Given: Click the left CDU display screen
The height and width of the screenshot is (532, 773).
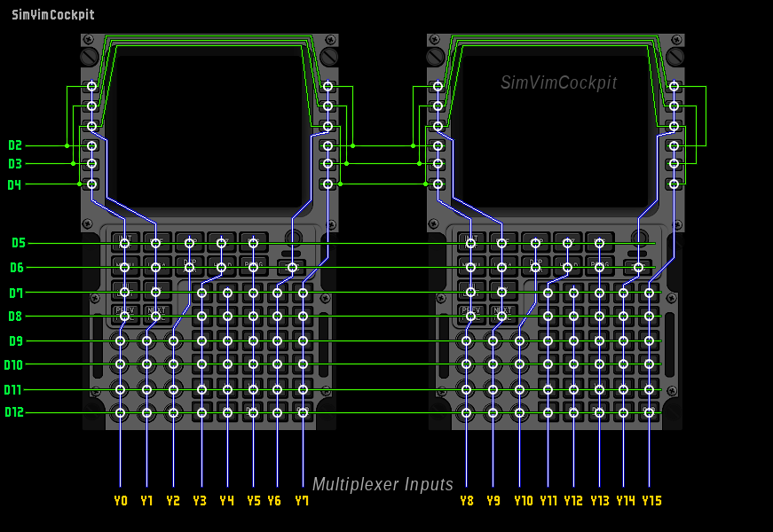Looking at the screenshot, I should coord(209,124).
